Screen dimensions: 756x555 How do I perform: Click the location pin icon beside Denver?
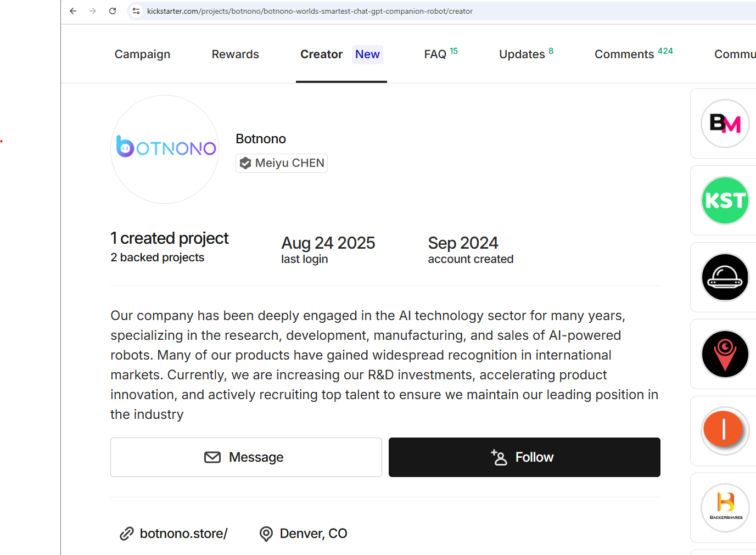click(266, 534)
